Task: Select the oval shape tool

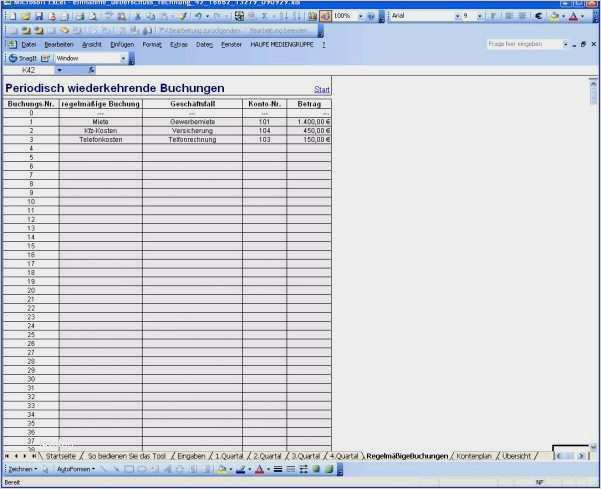Action: (x=142, y=469)
